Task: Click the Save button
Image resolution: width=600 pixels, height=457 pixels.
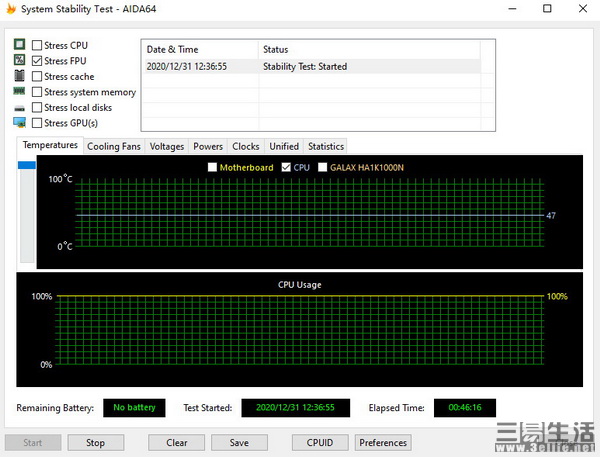Action: 239,442
